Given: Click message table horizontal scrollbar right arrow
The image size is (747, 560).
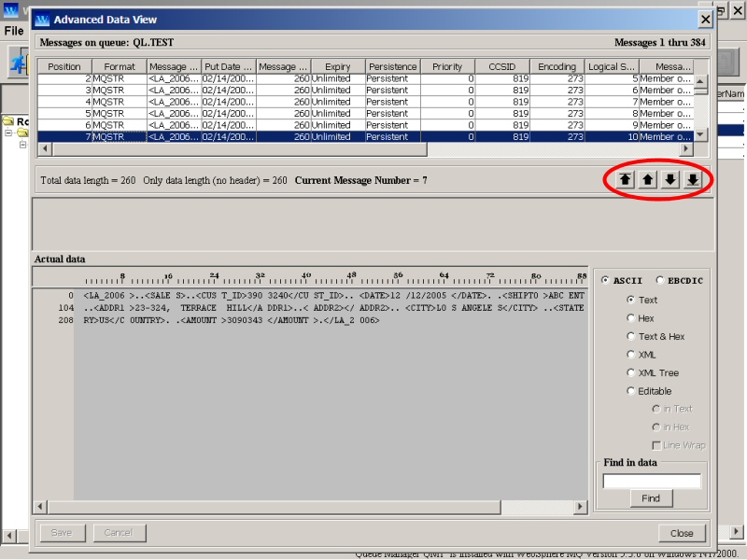Looking at the screenshot, I should pyautogui.click(x=686, y=149).
